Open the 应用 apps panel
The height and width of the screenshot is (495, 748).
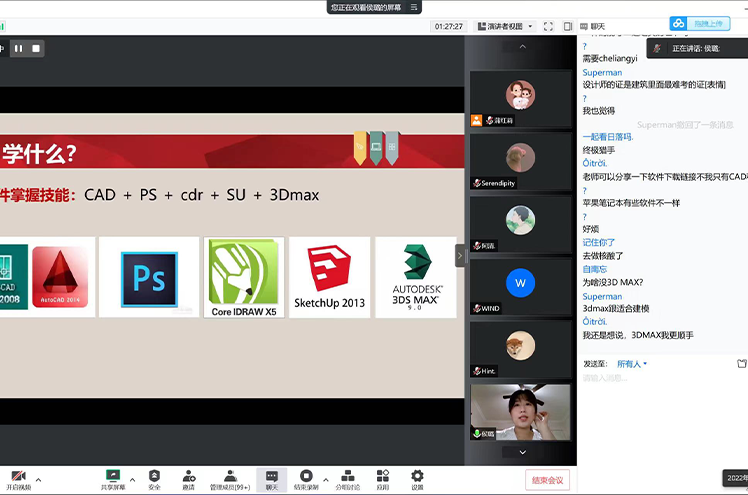383,480
